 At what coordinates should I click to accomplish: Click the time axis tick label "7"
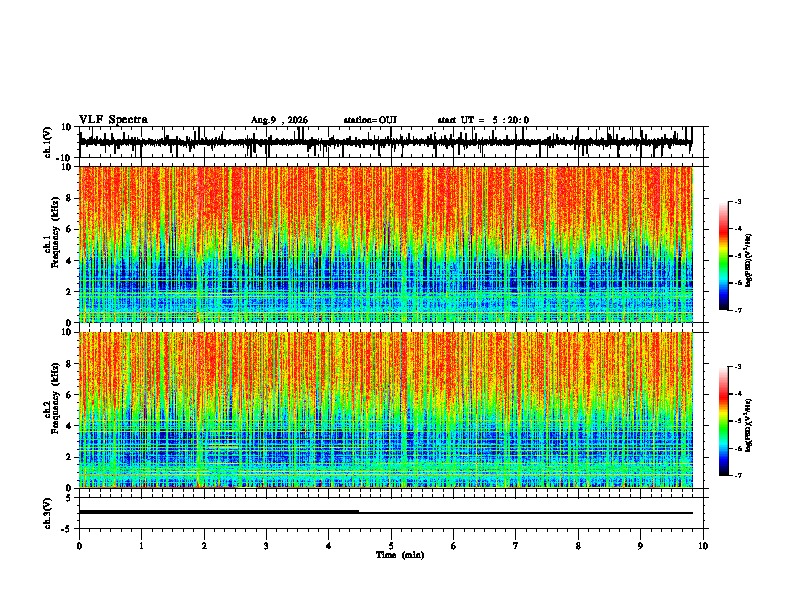click(x=516, y=546)
